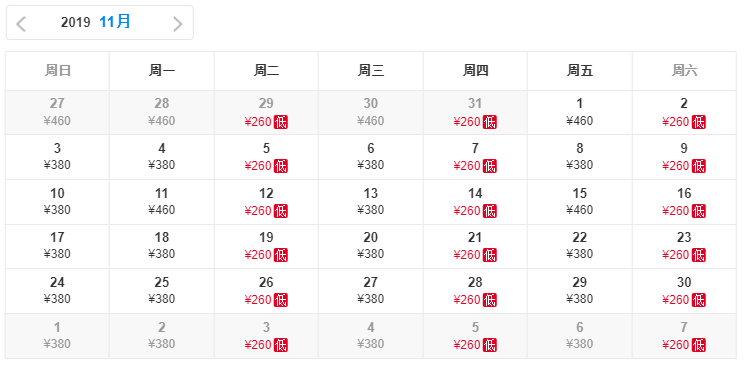Choose November 18 date cell
Image resolution: width=747 pixels, height=365 pixels.
click(162, 246)
